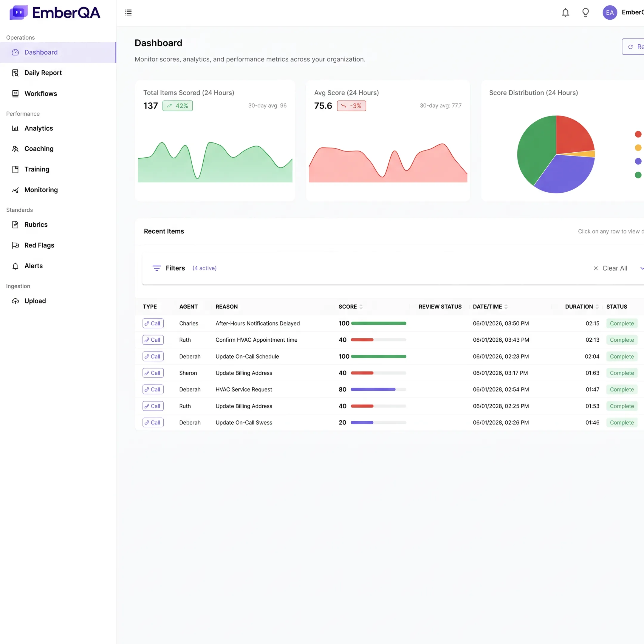Click Clear All filters

pyautogui.click(x=610, y=268)
